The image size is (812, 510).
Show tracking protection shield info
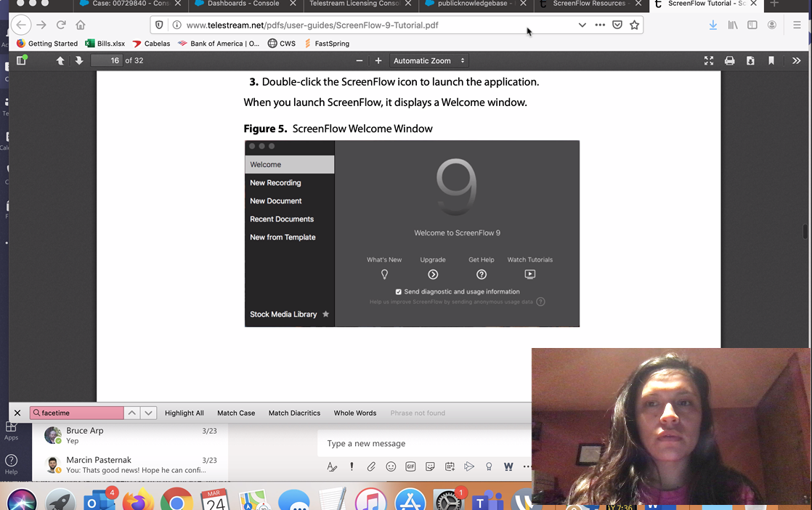tap(160, 25)
